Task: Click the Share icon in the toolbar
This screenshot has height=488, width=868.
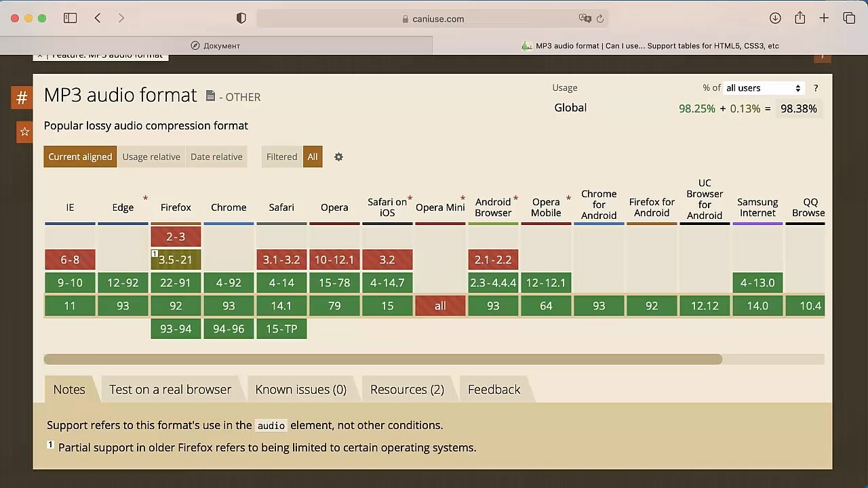Action: (x=800, y=18)
